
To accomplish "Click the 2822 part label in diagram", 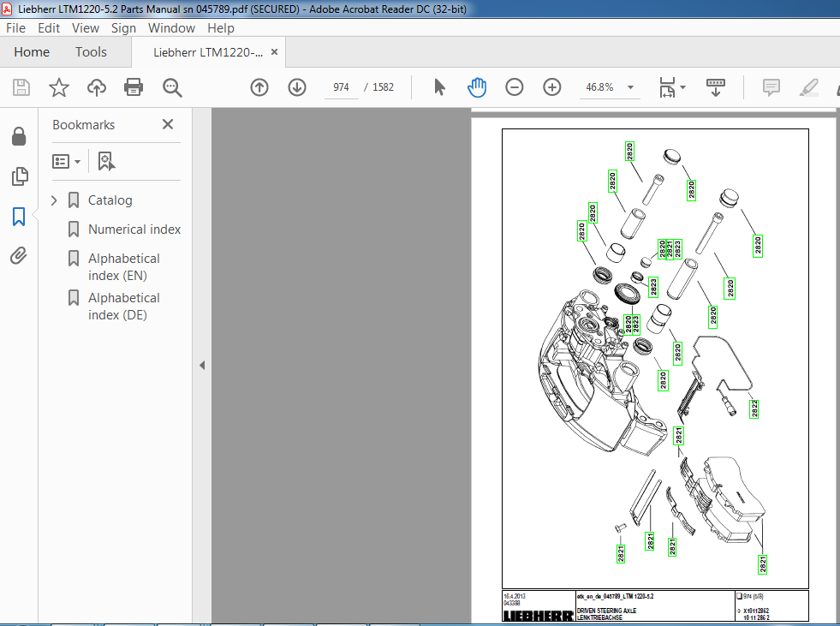I will coord(754,409).
